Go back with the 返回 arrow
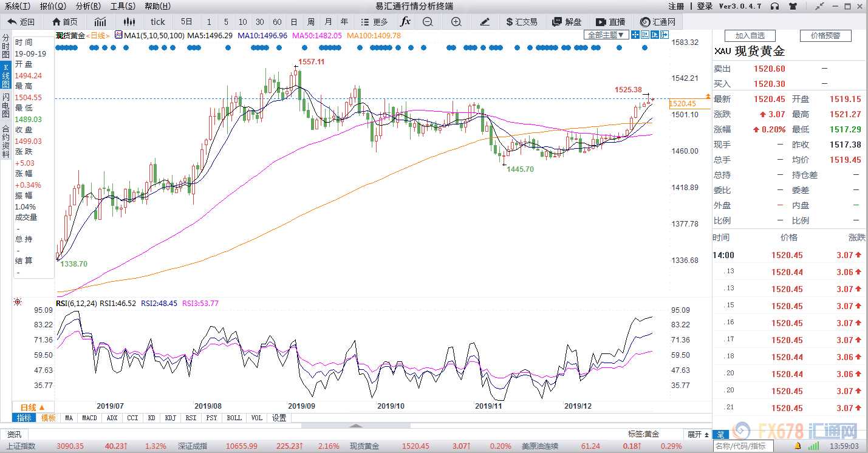Screen dimensions: 868x453 [21, 22]
